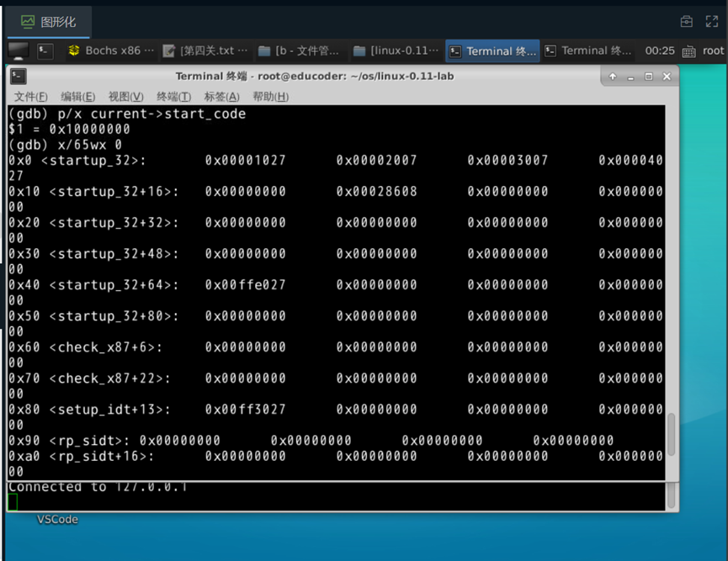Launch terminal from taskbar launcher icon

click(x=45, y=50)
